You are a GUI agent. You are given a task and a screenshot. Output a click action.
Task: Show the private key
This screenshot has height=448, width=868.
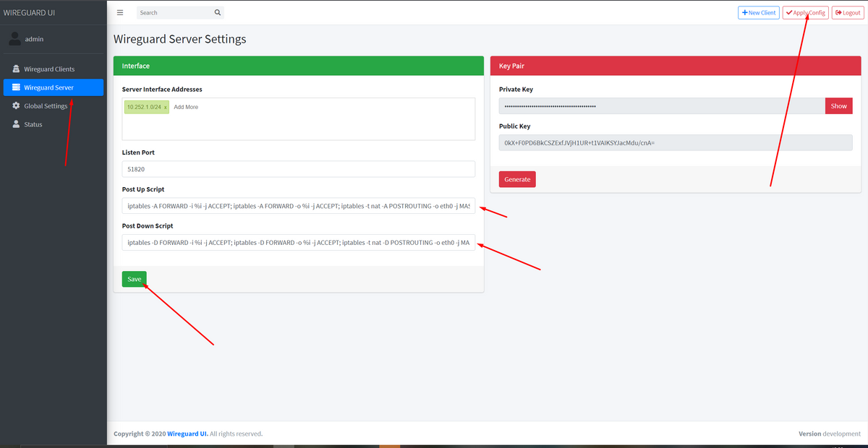tap(838, 106)
